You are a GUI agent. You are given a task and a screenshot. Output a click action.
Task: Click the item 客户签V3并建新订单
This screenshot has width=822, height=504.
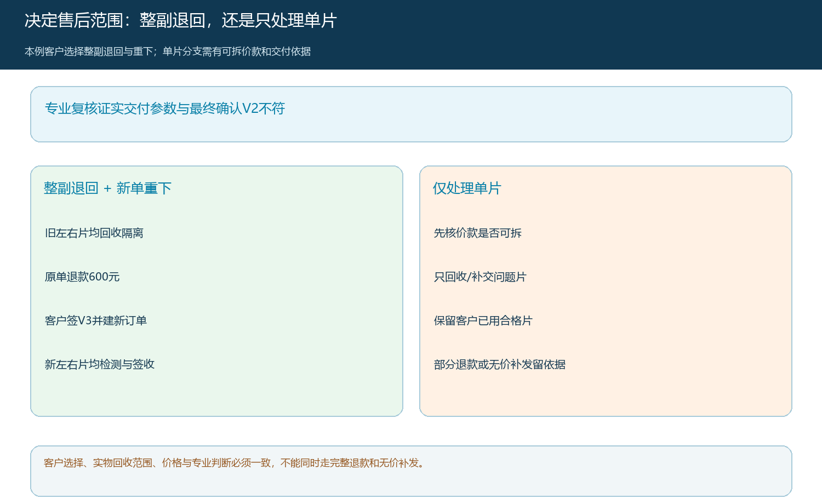click(x=96, y=320)
